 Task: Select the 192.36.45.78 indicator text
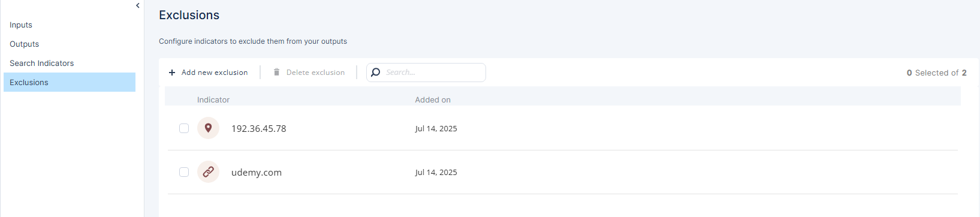tap(258, 128)
